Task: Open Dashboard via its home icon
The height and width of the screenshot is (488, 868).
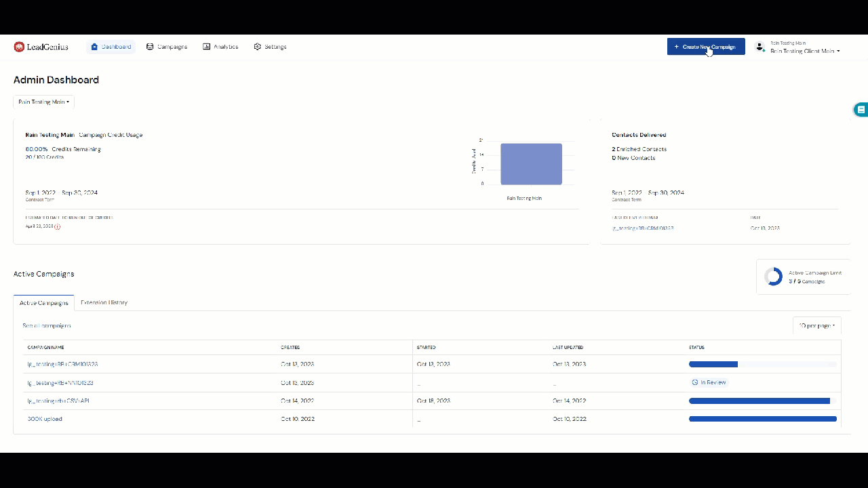Action: (94, 47)
